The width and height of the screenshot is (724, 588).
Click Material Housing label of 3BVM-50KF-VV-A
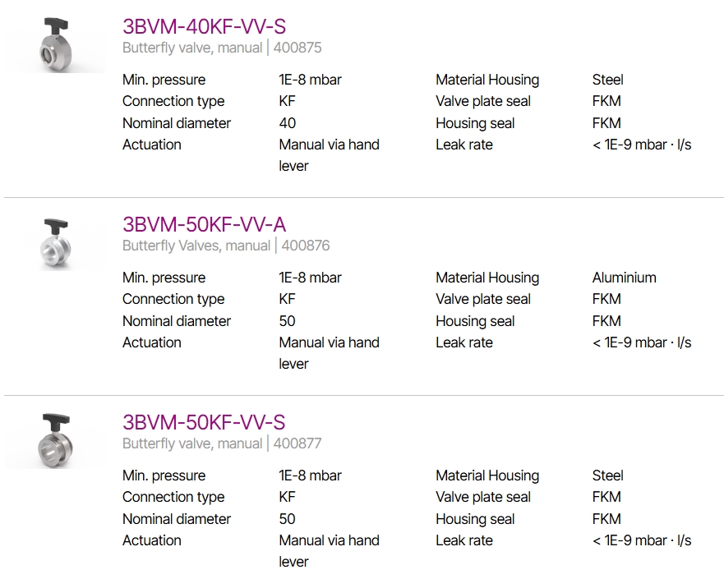coord(487,278)
